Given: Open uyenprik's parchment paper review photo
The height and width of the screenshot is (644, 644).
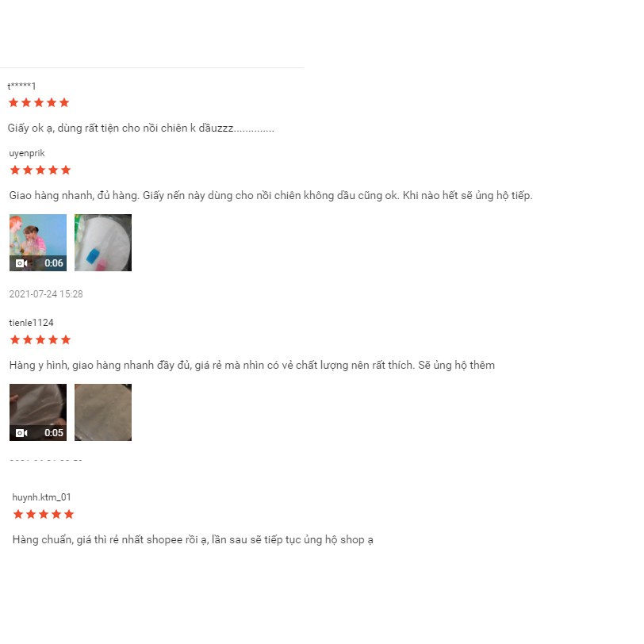Looking at the screenshot, I should click(x=103, y=243).
